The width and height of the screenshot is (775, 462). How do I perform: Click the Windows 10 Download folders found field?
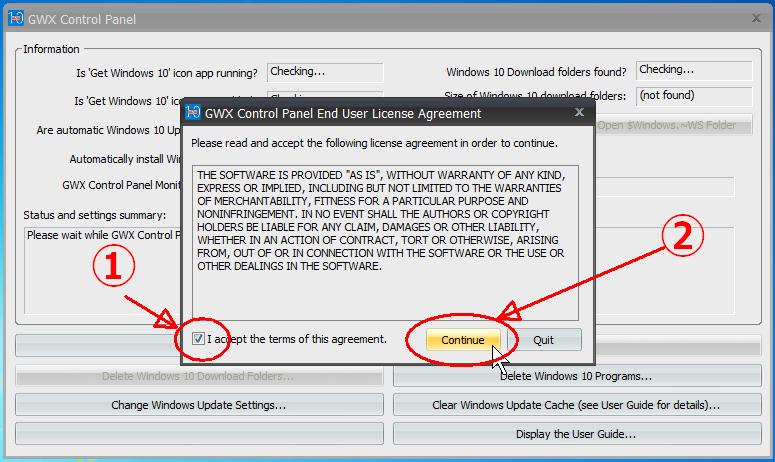tap(693, 70)
